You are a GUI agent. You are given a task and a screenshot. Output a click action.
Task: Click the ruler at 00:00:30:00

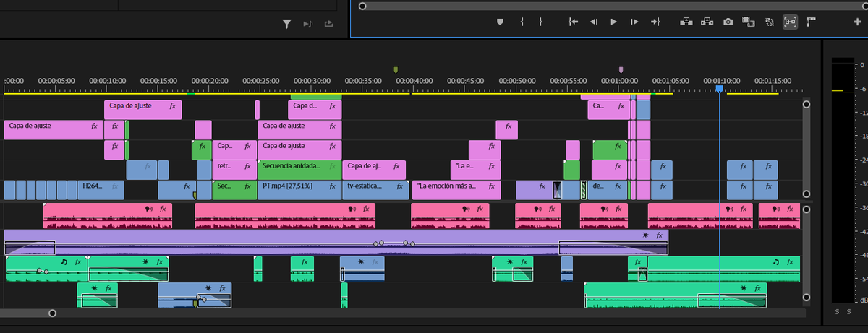click(312, 81)
